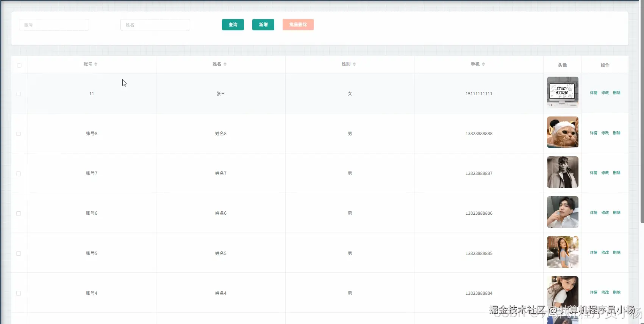
Task: Tick the select-all checkbox in header
Action: pyautogui.click(x=19, y=65)
